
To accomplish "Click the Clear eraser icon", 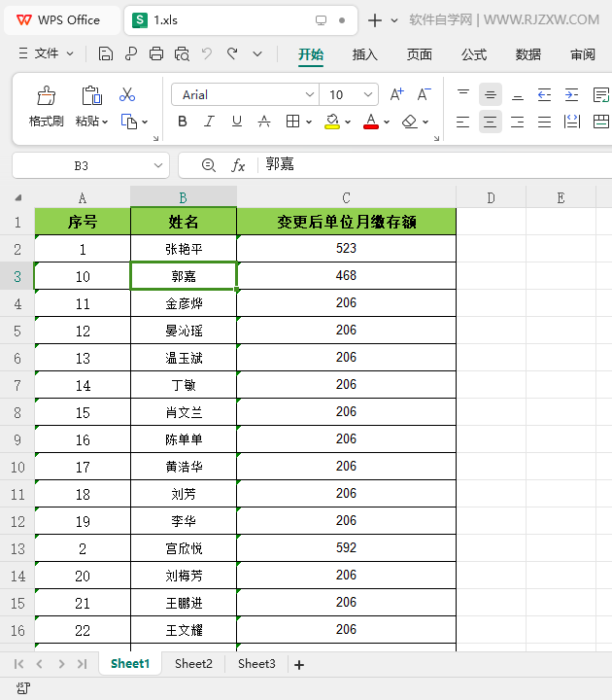I will pos(410,122).
